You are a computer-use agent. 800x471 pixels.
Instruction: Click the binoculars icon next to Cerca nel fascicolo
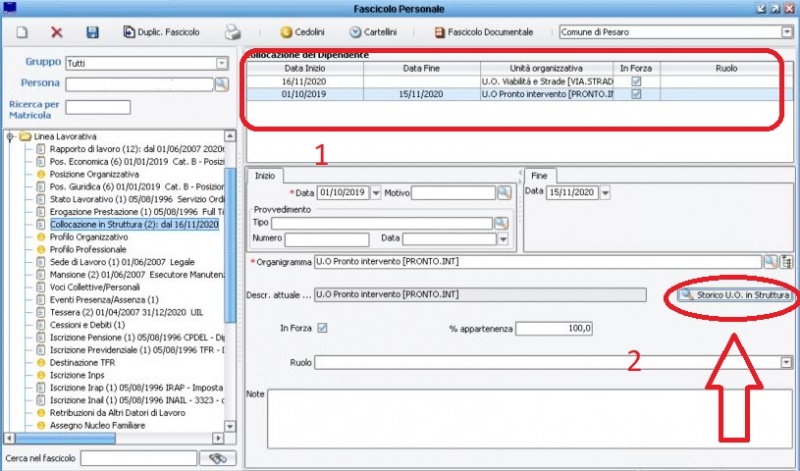(214, 458)
